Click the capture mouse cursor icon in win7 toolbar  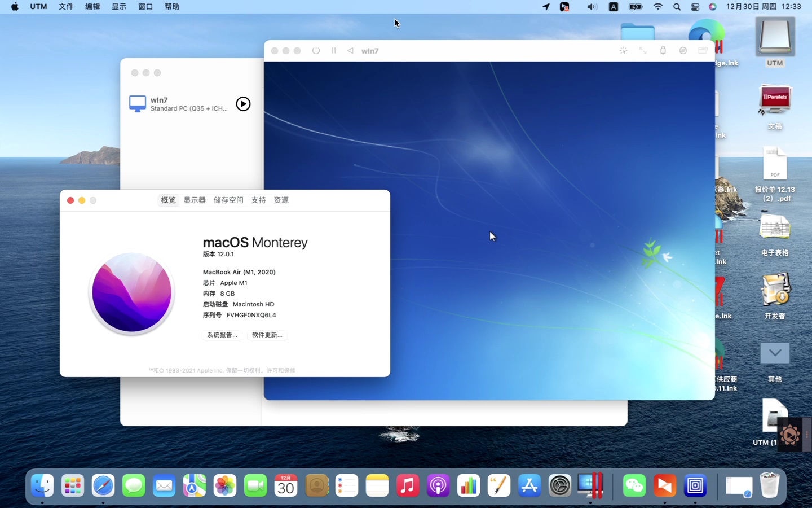click(x=624, y=51)
